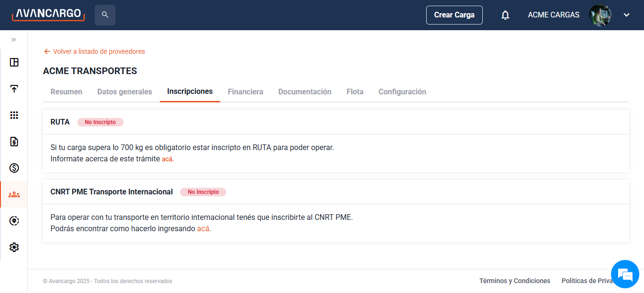
Task: Open the dollar payments sidebar icon
Action: click(x=14, y=168)
